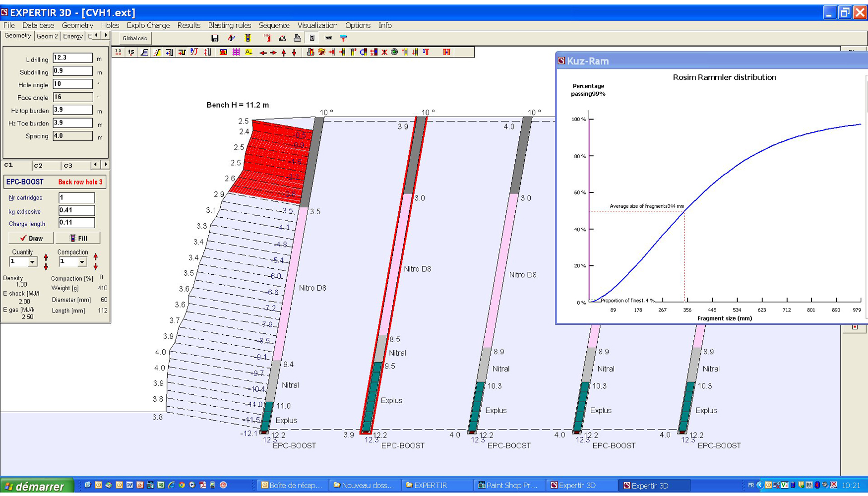Click the Hz top burden input field
Viewport: 868px width, 496px height.
point(72,110)
